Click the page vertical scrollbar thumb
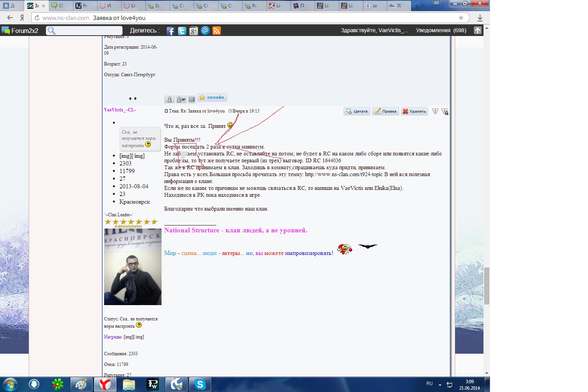The height and width of the screenshot is (392, 588). coord(487,286)
